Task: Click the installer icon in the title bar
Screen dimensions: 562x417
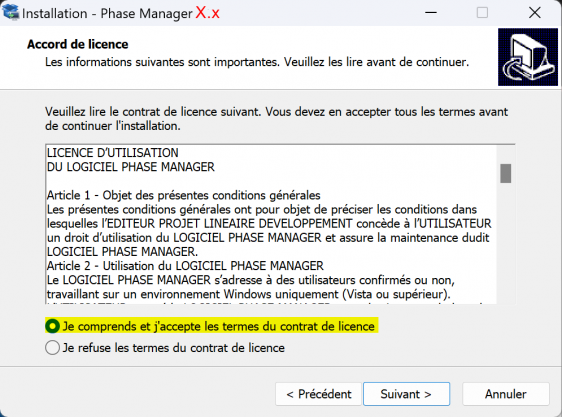Action: (x=10, y=12)
